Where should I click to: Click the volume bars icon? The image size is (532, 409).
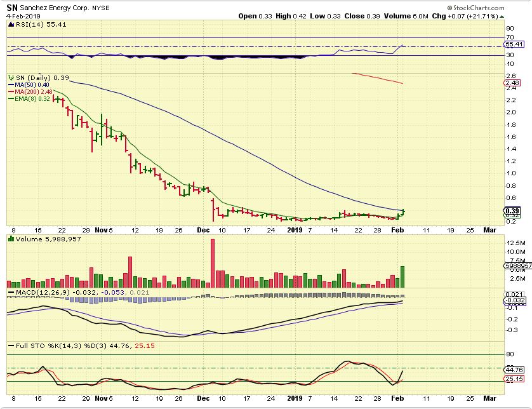point(11,239)
